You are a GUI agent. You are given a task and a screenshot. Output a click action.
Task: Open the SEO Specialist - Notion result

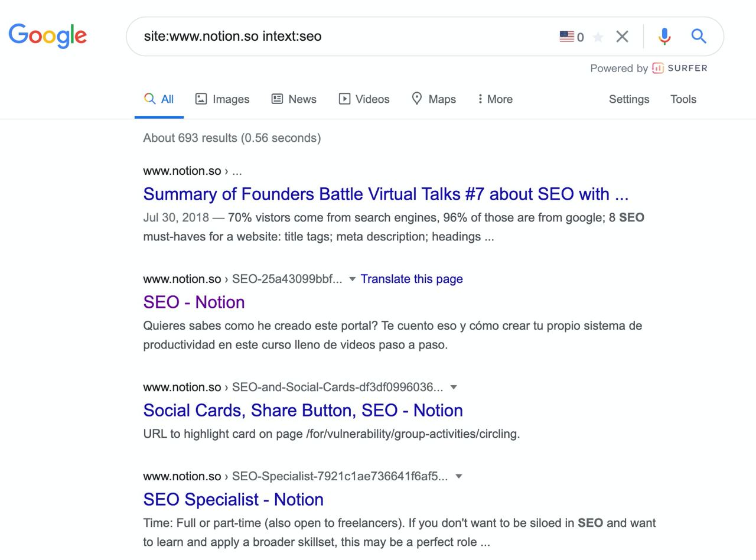click(233, 499)
